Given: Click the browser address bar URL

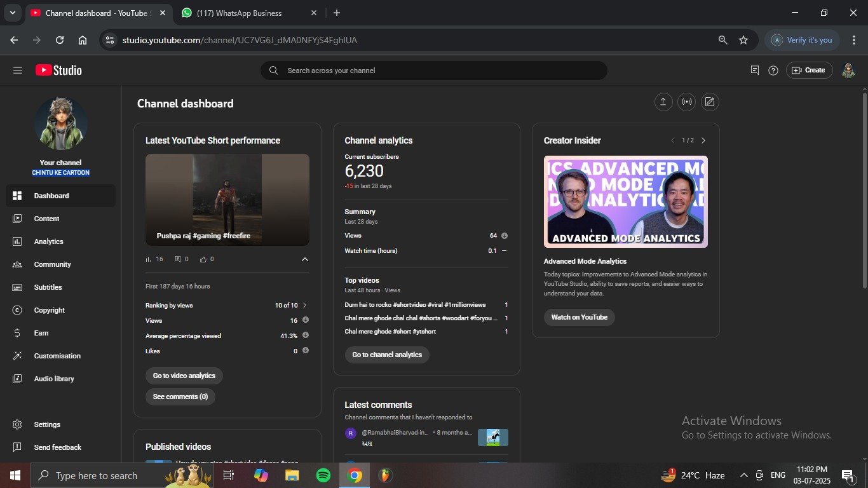Looking at the screenshot, I should (x=240, y=40).
